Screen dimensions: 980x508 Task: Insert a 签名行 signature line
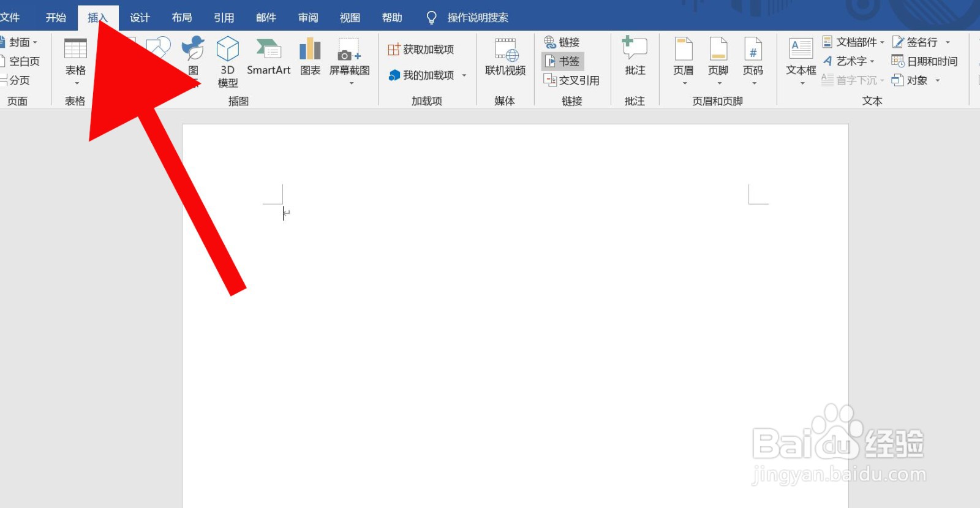(915, 42)
